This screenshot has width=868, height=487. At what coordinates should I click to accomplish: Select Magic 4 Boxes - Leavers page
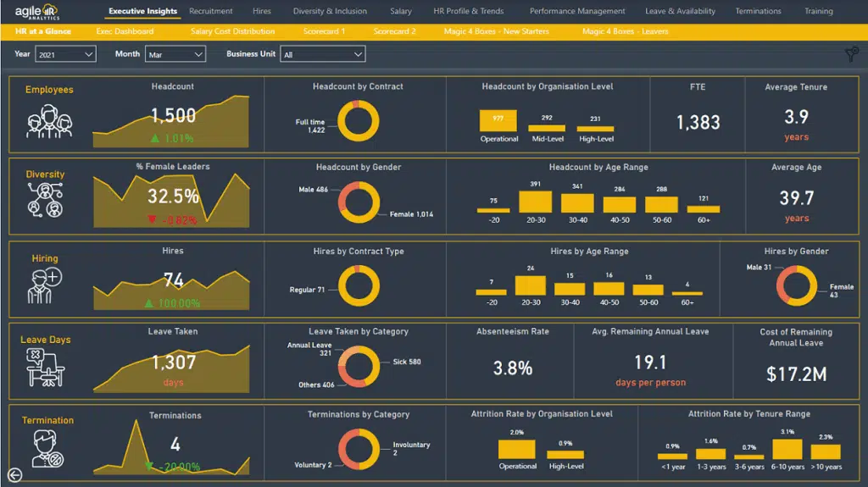pyautogui.click(x=625, y=31)
